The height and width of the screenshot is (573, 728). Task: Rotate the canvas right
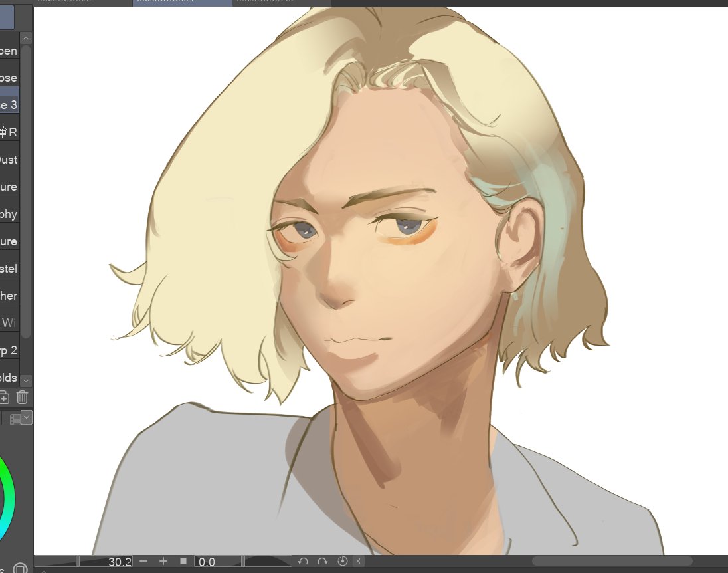pyautogui.click(x=323, y=562)
